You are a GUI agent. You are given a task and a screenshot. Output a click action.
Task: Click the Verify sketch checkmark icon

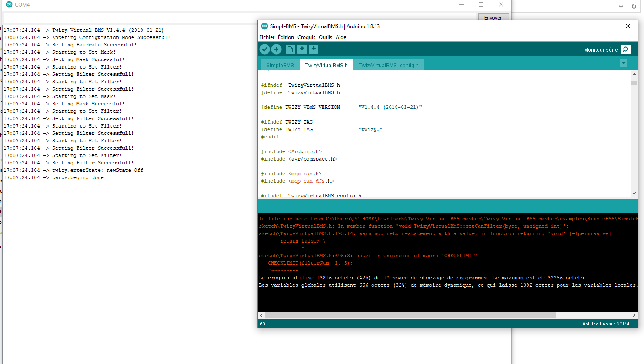coord(264,49)
